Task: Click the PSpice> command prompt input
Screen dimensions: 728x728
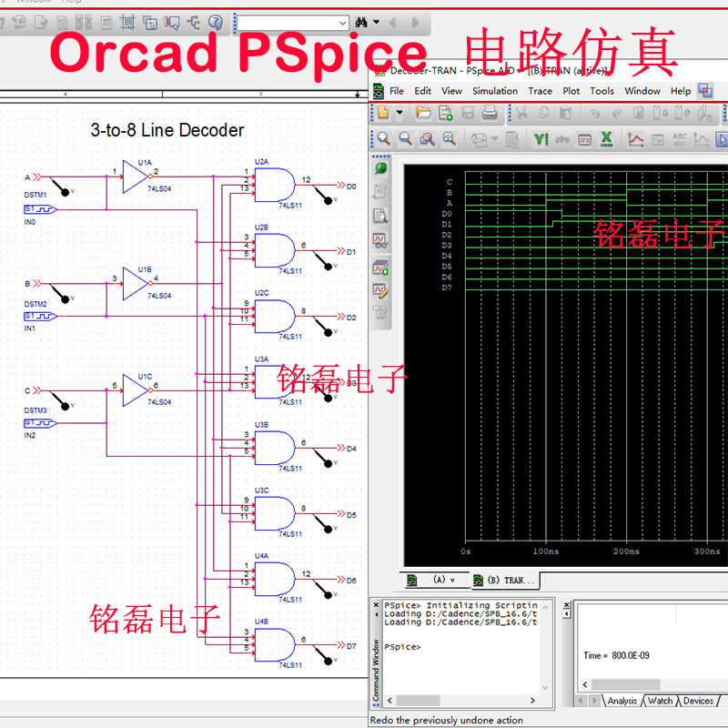Action: (402, 647)
